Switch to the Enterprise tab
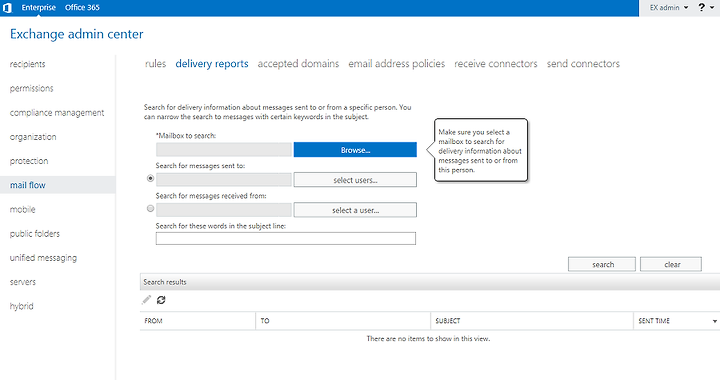The width and height of the screenshot is (720, 380). click(x=39, y=7)
